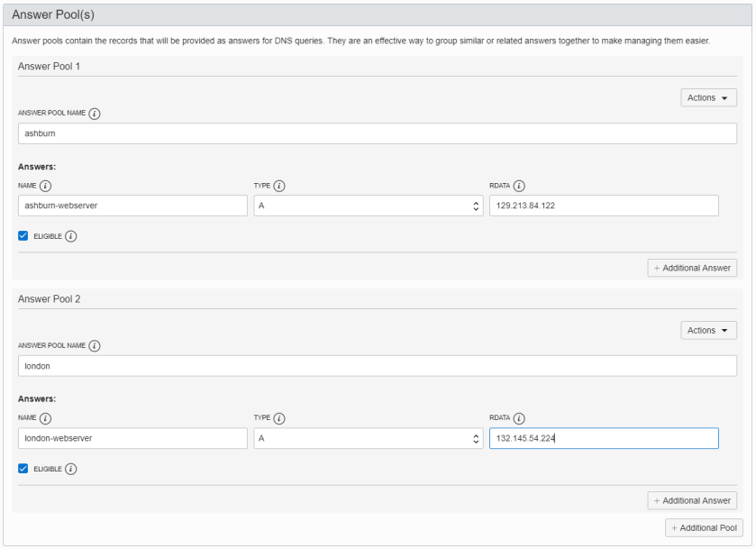Screen dimensions: 756x549
Task: Open Actions dropdown for Answer Pool 1
Action: tap(708, 97)
